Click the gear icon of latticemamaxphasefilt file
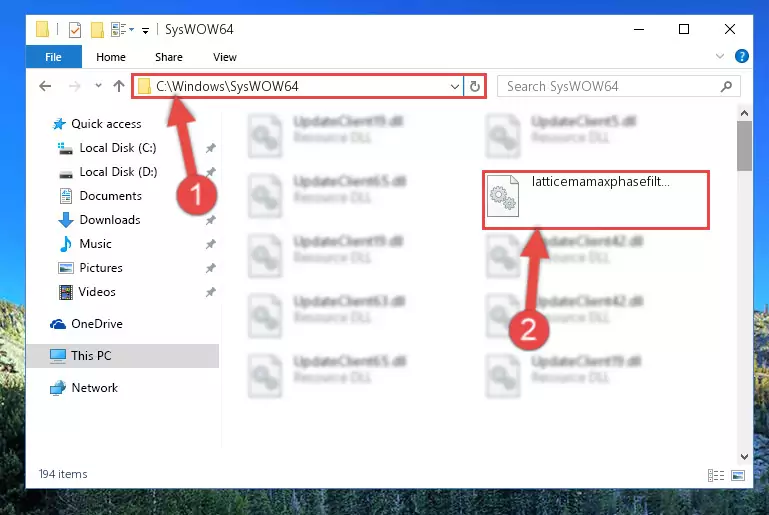The width and height of the screenshot is (769, 515). coord(503,197)
